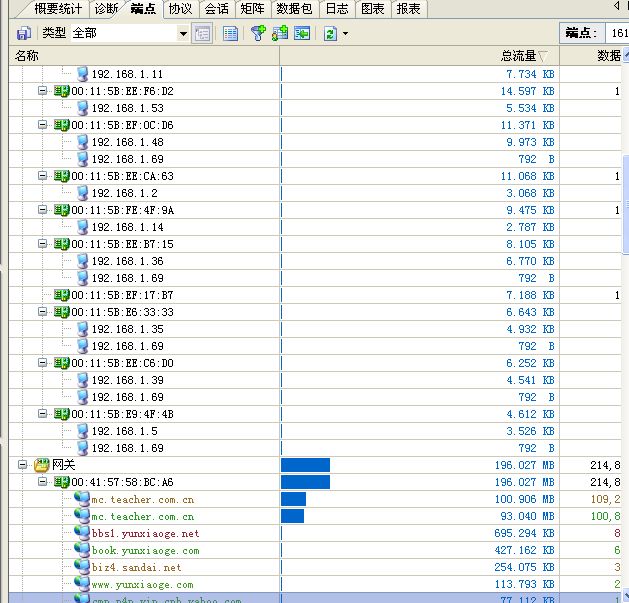Image resolution: width=629 pixels, height=603 pixels.
Task: Open the arrow next to refresh icon
Action: pos(345,33)
